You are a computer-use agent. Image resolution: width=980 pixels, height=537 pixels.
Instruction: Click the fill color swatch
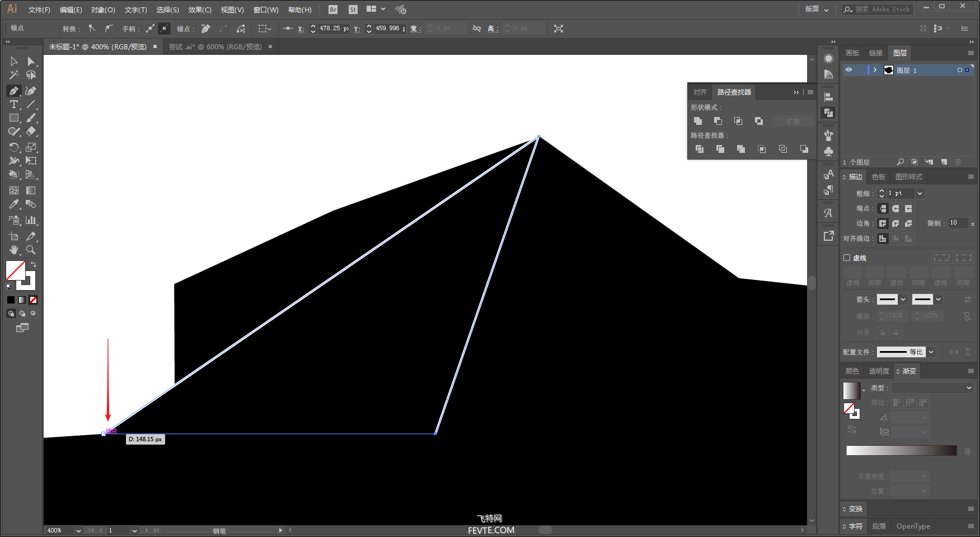pyautogui.click(x=16, y=270)
